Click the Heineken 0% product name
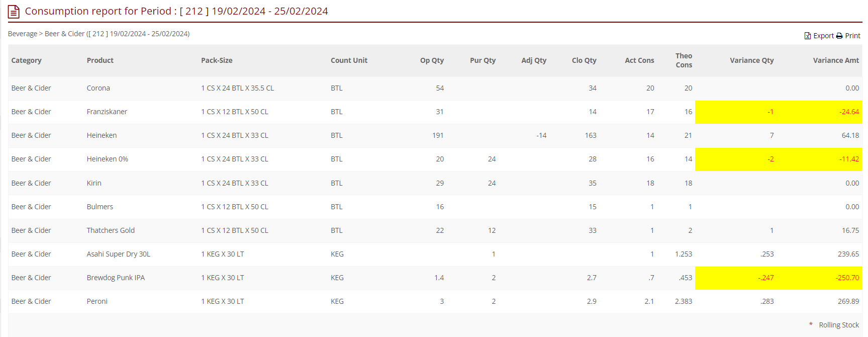The height and width of the screenshot is (337, 868). pyautogui.click(x=107, y=159)
